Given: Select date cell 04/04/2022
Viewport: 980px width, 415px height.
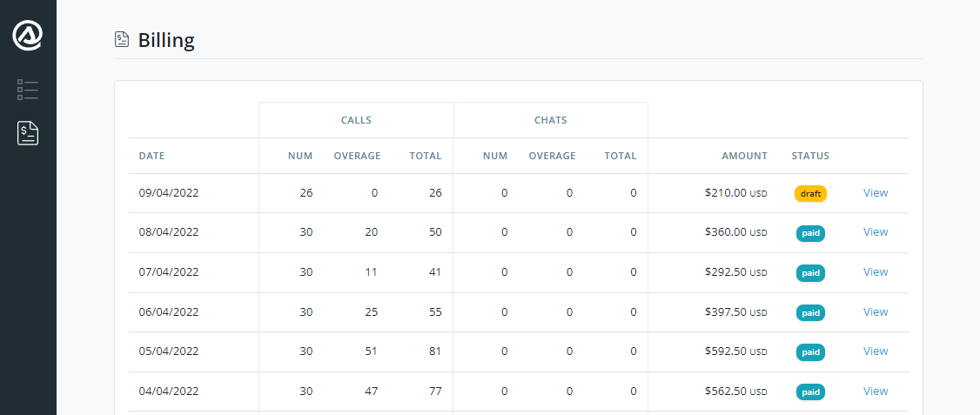Looking at the screenshot, I should coord(169,392).
